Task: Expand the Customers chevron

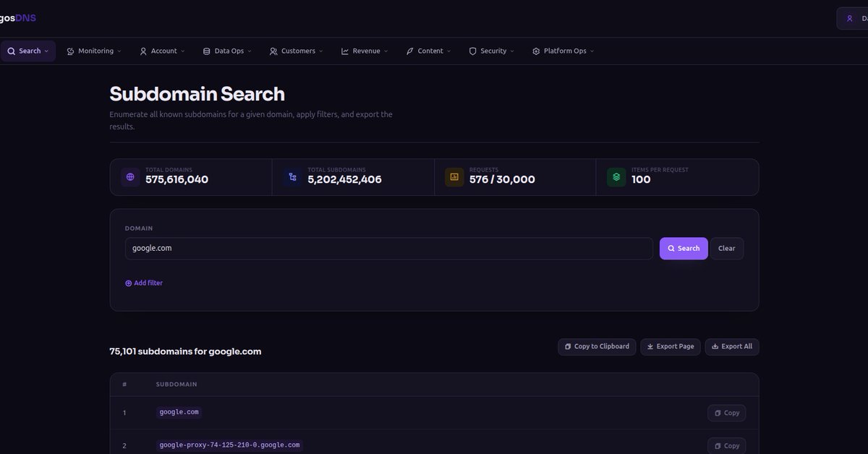Action: [x=321, y=51]
